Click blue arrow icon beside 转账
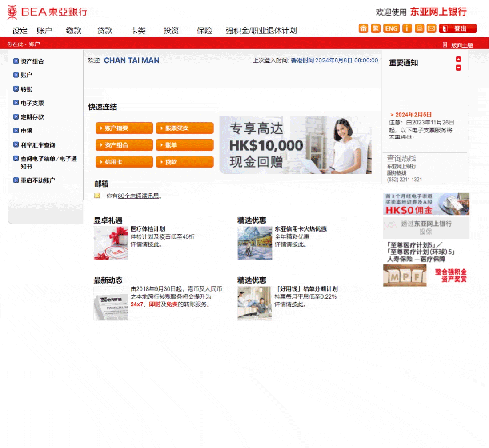 click(x=16, y=89)
